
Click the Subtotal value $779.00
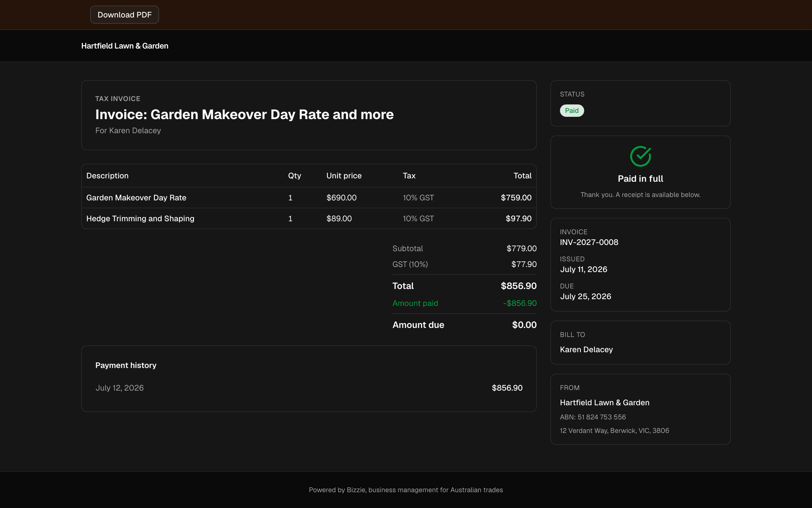point(521,248)
